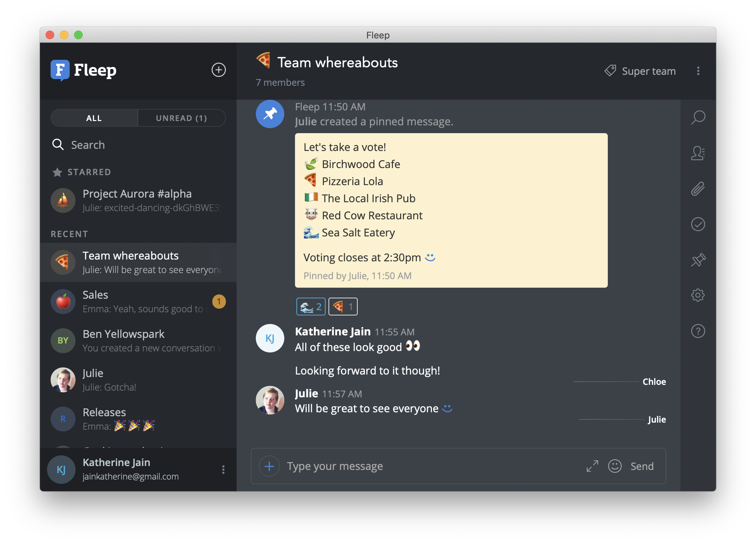The width and height of the screenshot is (756, 544).
Task: Click the Send button
Action: click(642, 466)
